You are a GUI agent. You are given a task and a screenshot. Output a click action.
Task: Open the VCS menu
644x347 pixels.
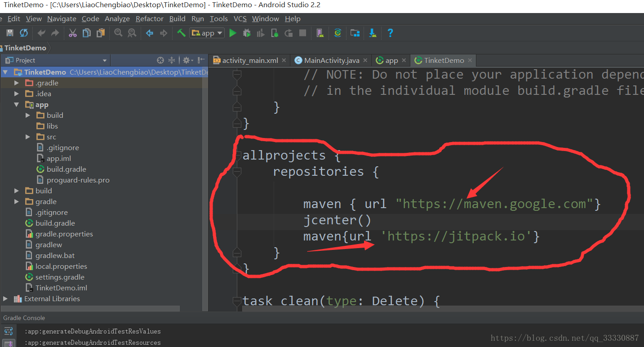[240, 18]
